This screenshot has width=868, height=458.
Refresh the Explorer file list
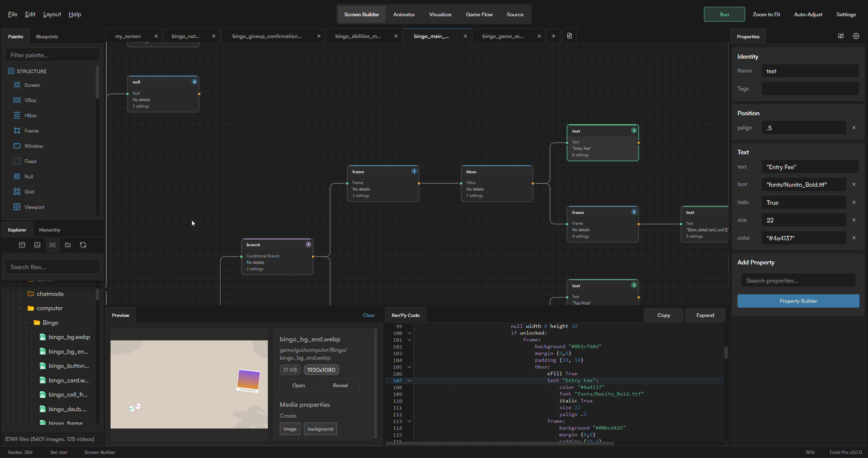[x=83, y=245]
